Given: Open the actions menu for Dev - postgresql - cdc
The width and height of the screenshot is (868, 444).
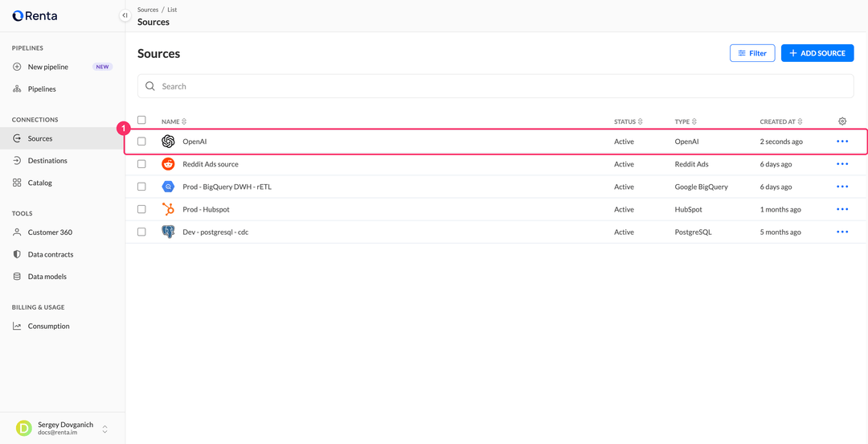Looking at the screenshot, I should (x=842, y=232).
